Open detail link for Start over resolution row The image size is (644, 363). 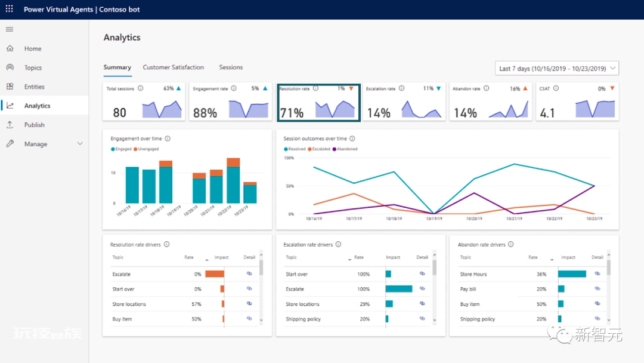[249, 288]
